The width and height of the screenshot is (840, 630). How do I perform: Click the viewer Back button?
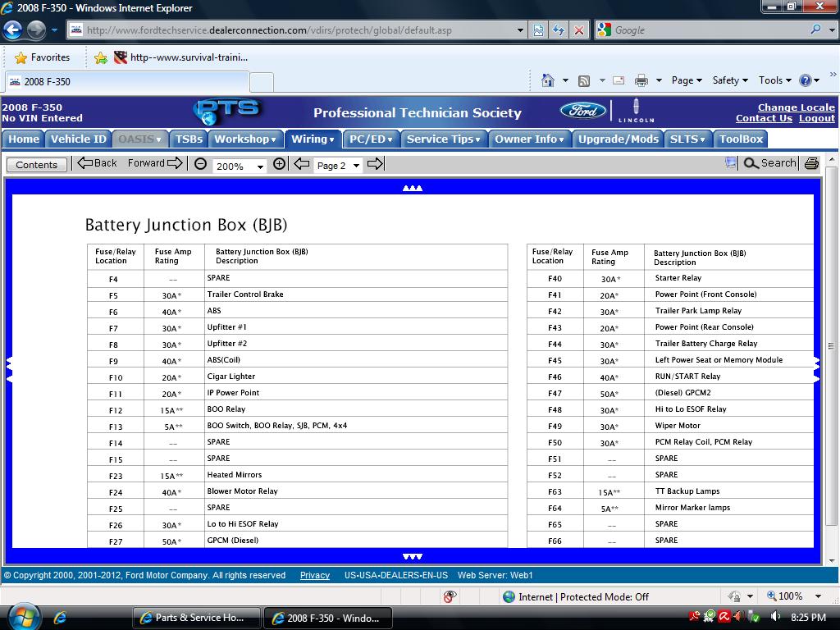click(97, 163)
